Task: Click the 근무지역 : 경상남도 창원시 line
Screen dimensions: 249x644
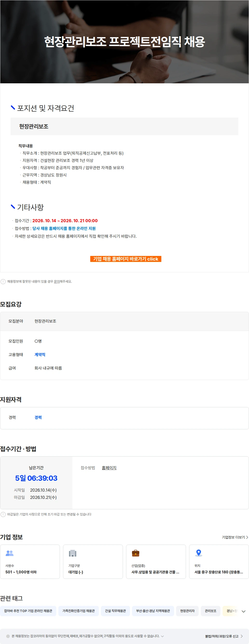Action: 45,175
